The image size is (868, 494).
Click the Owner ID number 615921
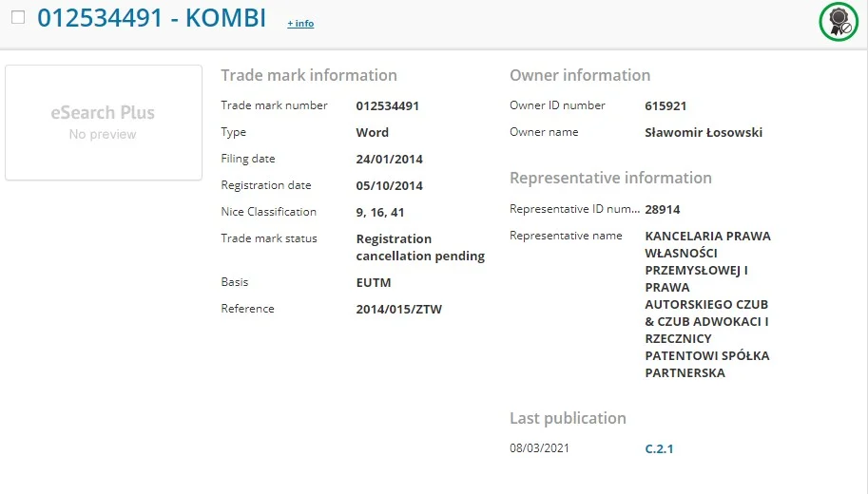pyautogui.click(x=665, y=105)
